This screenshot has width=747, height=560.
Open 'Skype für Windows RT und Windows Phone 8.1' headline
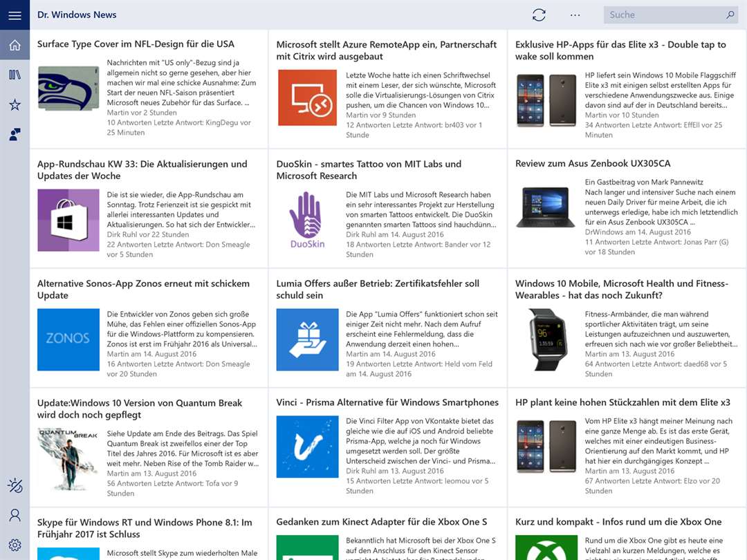[x=145, y=529]
